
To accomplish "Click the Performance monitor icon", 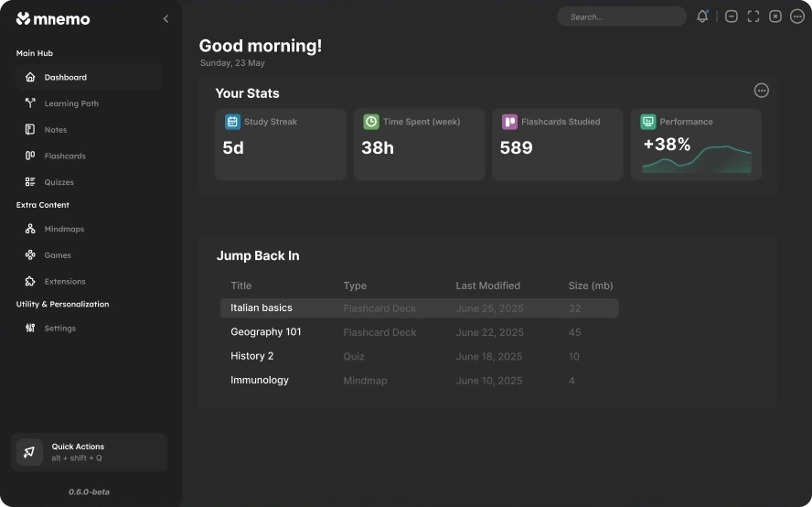I will coord(647,122).
